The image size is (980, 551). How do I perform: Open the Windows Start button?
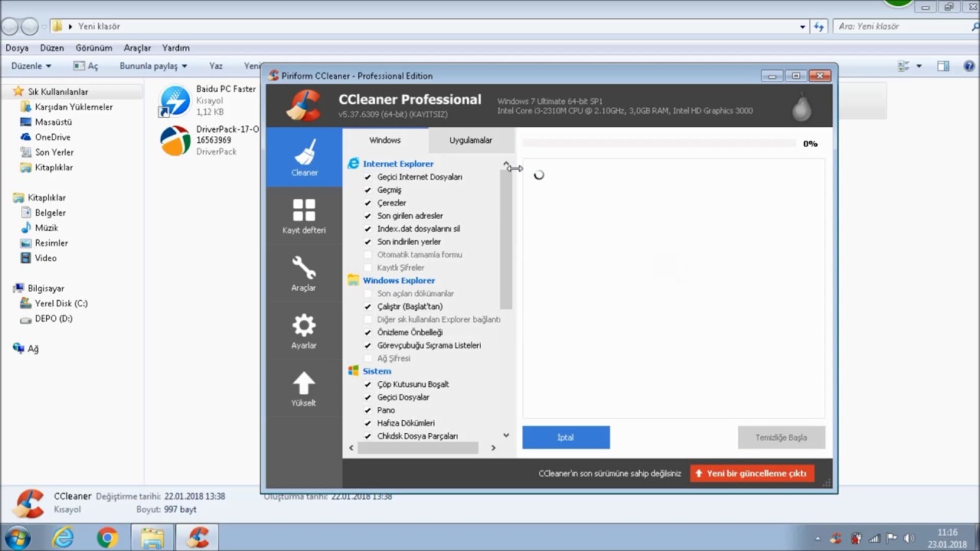click(x=17, y=538)
